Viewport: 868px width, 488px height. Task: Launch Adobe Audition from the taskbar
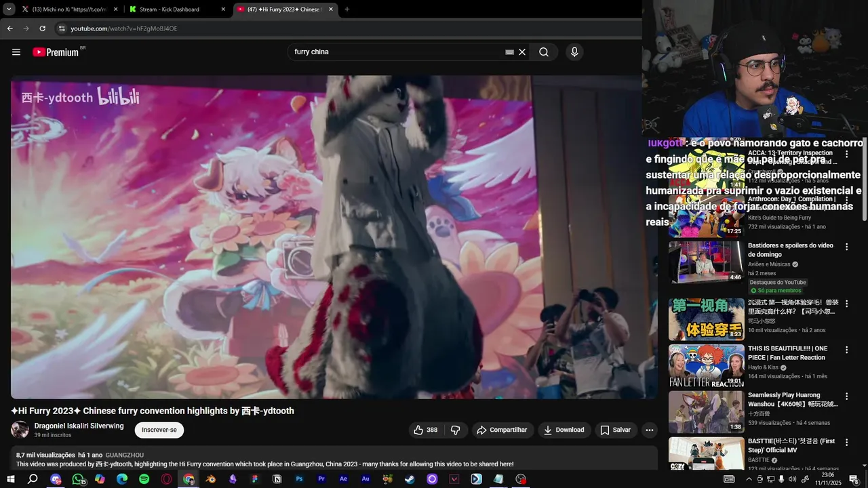click(366, 479)
